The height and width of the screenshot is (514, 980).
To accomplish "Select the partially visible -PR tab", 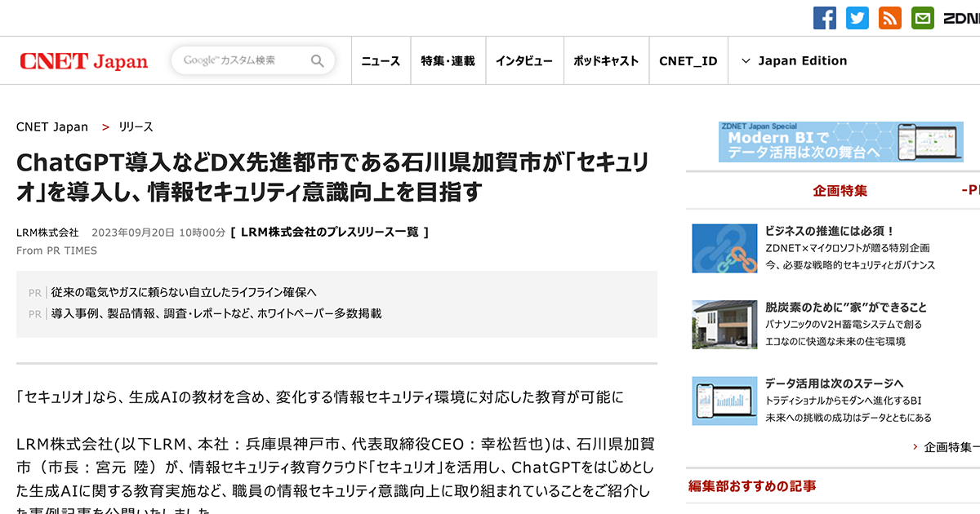I will (970, 190).
